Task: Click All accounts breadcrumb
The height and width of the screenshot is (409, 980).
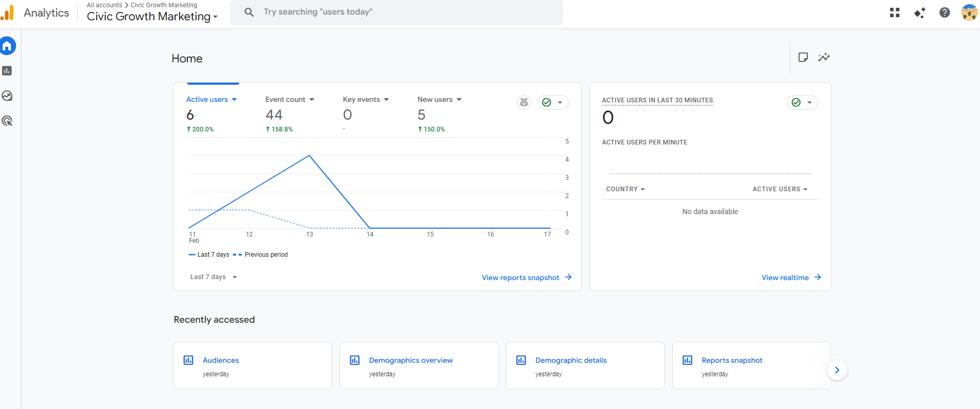Action: [104, 5]
